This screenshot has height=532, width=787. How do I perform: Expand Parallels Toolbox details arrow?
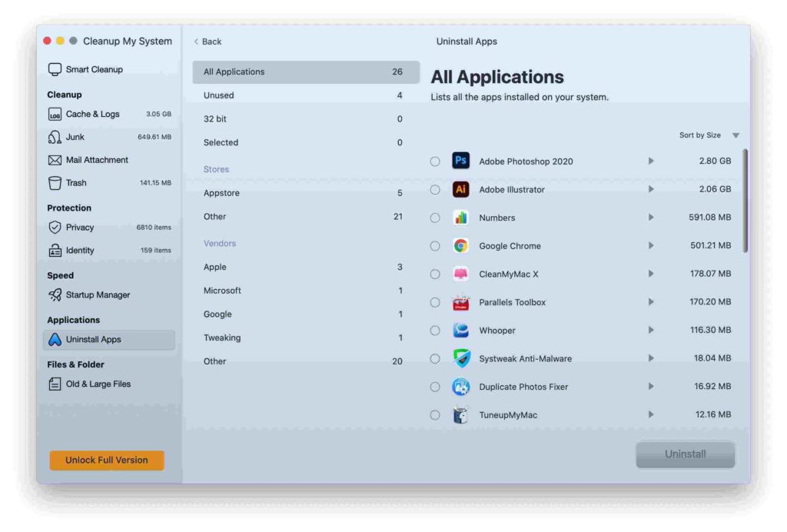650,301
